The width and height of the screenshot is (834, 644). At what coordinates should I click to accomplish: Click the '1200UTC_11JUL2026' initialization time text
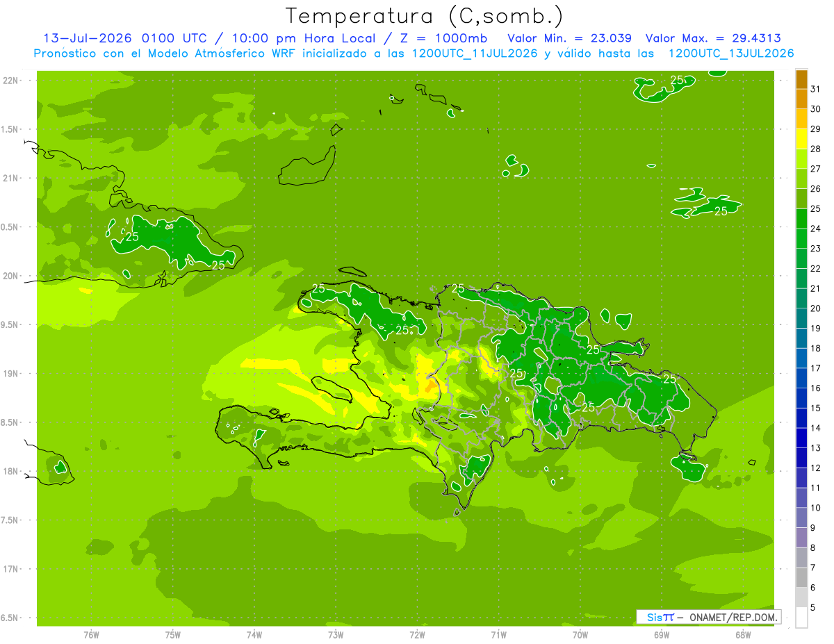coord(475,53)
